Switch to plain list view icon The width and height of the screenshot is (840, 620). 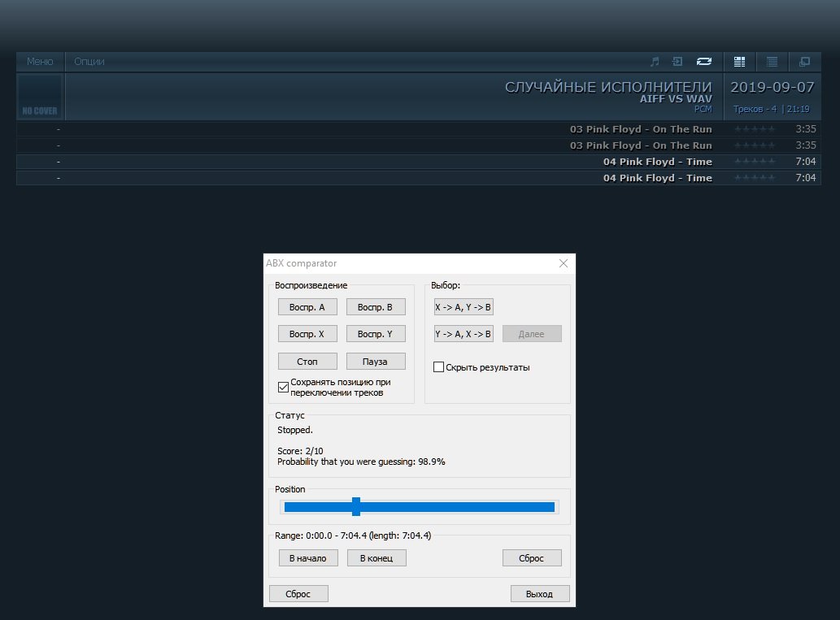(x=772, y=62)
